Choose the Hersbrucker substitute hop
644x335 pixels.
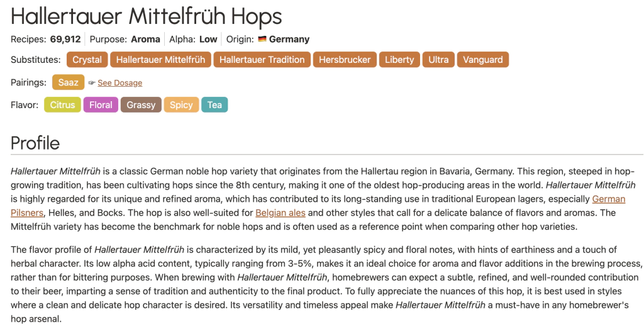pos(345,60)
